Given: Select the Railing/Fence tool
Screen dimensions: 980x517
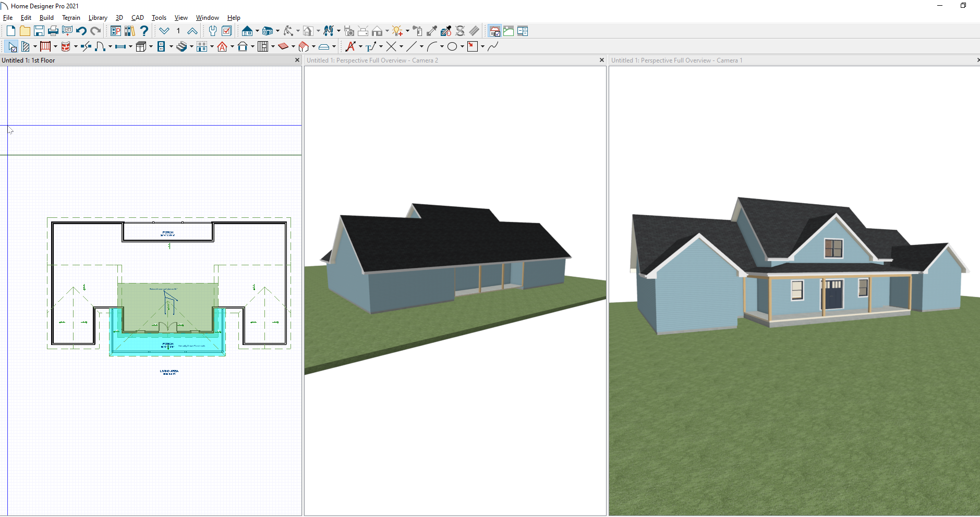Looking at the screenshot, I should pos(45,47).
